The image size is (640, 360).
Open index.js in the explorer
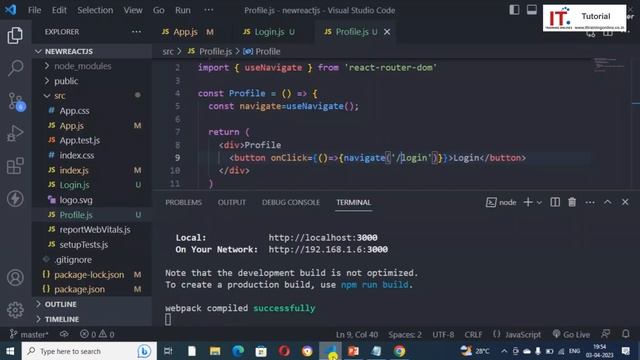pos(92,170)
